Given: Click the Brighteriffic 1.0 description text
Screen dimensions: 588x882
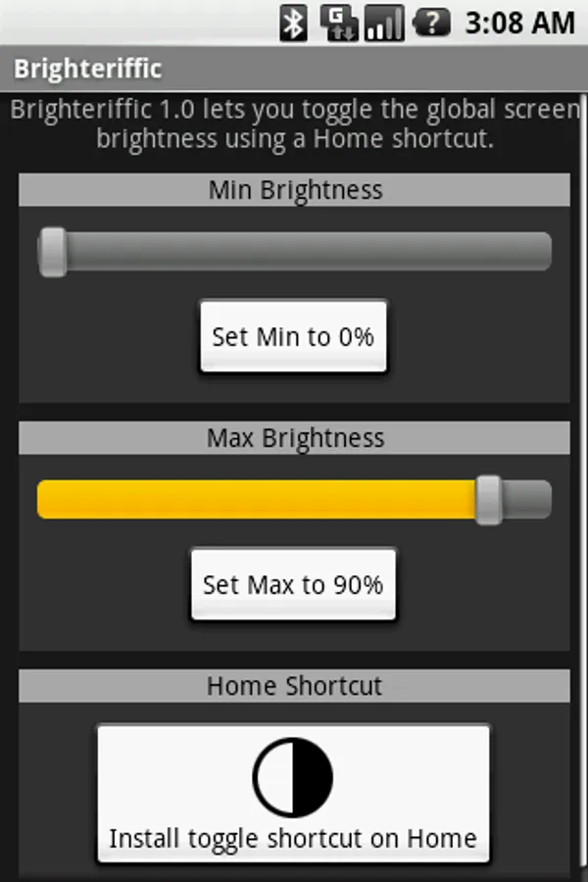Looking at the screenshot, I should click(294, 123).
